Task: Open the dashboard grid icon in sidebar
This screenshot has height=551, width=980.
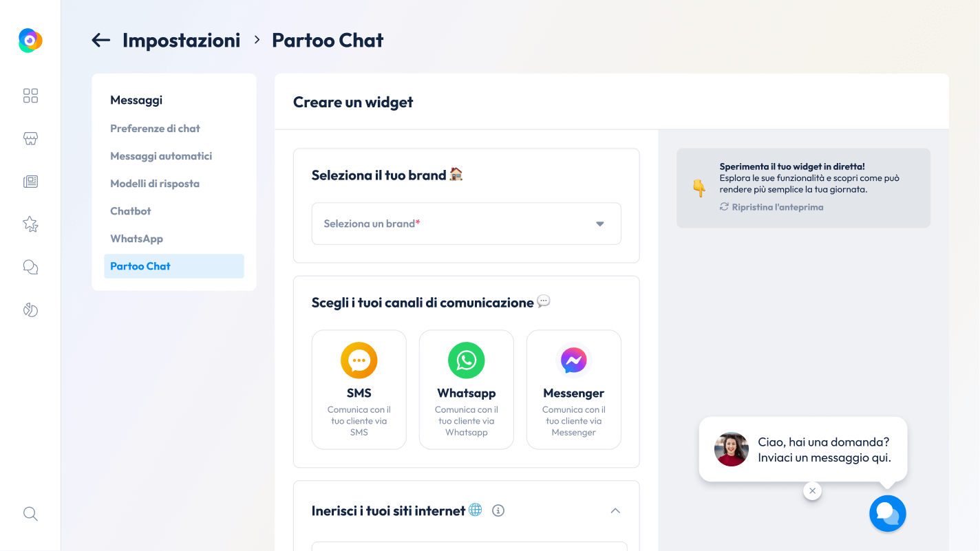Action: click(30, 96)
